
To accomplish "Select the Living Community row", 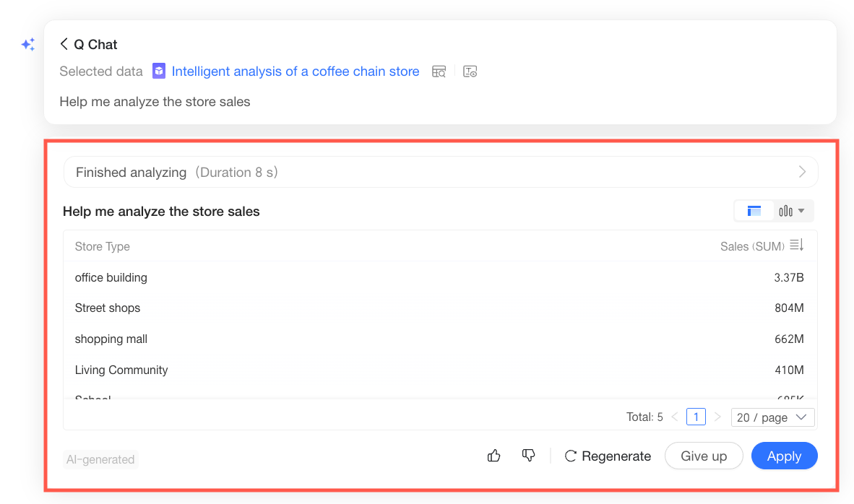I will pyautogui.click(x=440, y=370).
